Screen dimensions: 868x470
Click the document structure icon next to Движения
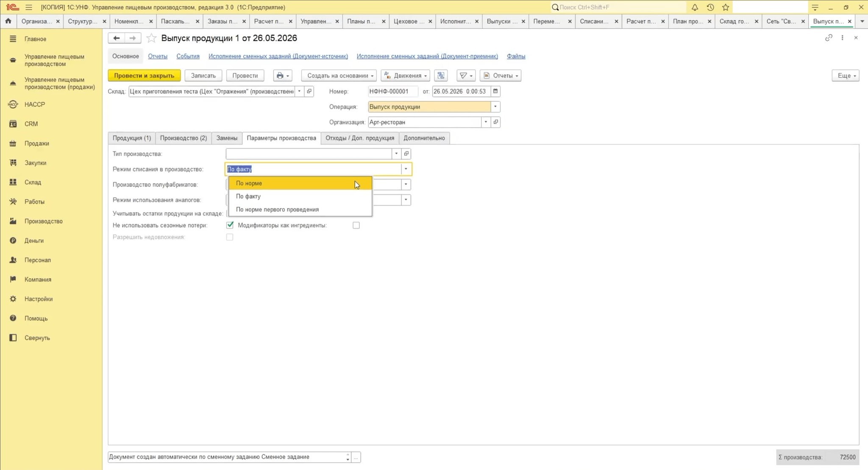click(441, 76)
